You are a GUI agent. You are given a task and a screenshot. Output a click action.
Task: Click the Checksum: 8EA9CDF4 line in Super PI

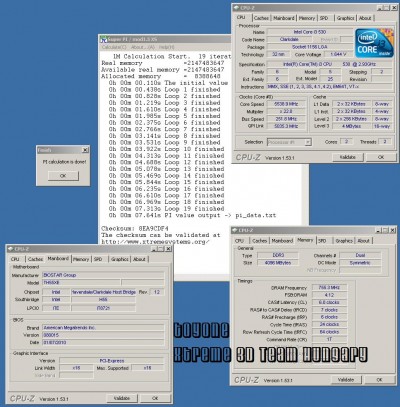coord(135,229)
